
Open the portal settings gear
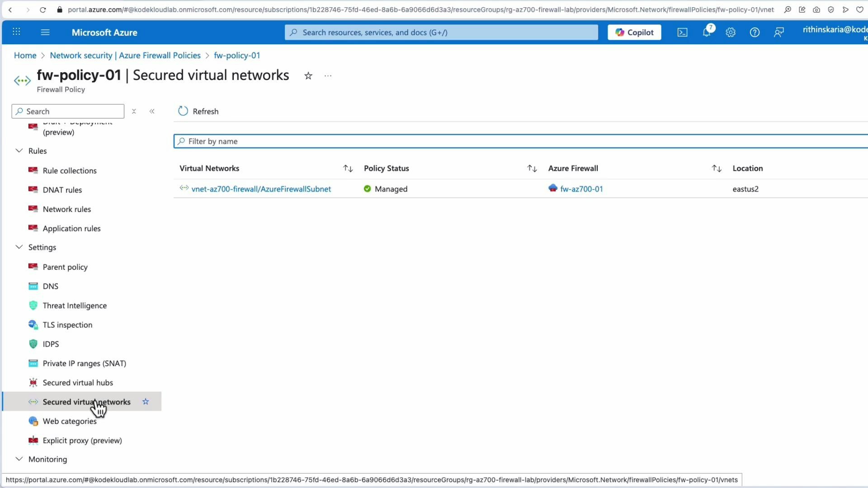tap(731, 32)
